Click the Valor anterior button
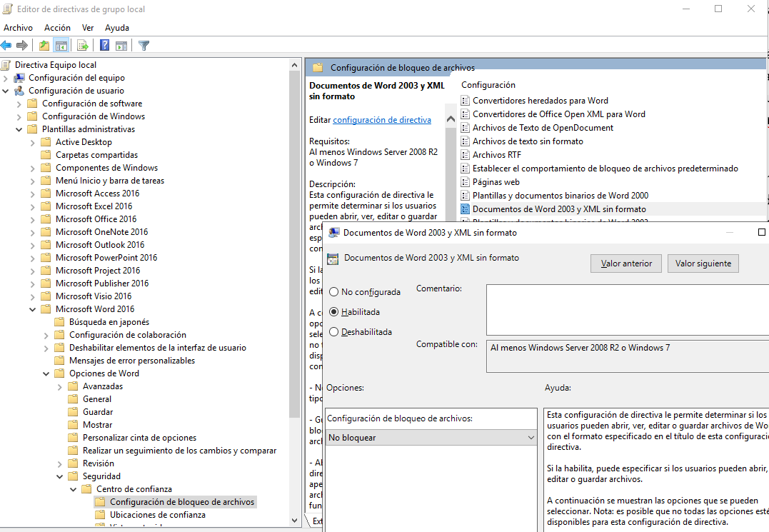 (x=626, y=264)
